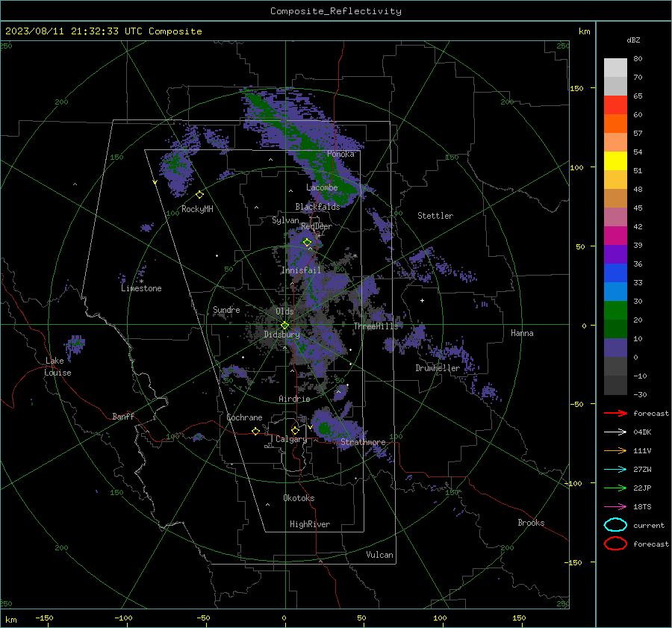672x628 pixels.
Task: Select the magenta swatch between 42 and 39 dBZ
Action: click(615, 236)
